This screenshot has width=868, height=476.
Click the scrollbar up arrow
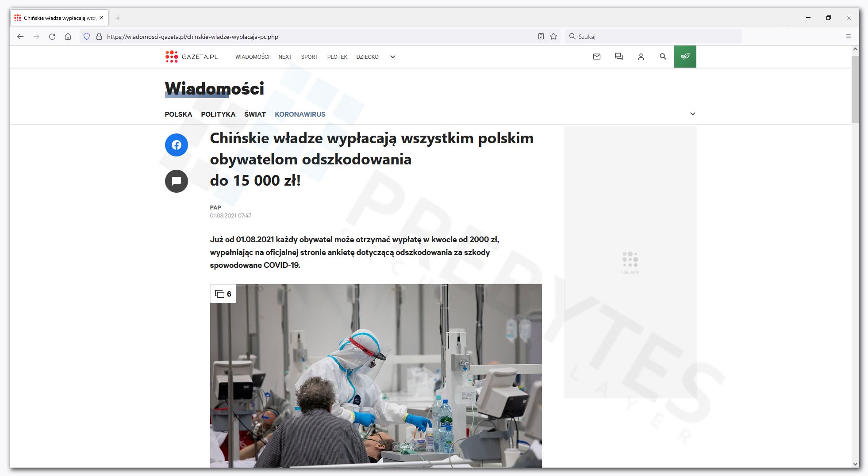(x=855, y=50)
